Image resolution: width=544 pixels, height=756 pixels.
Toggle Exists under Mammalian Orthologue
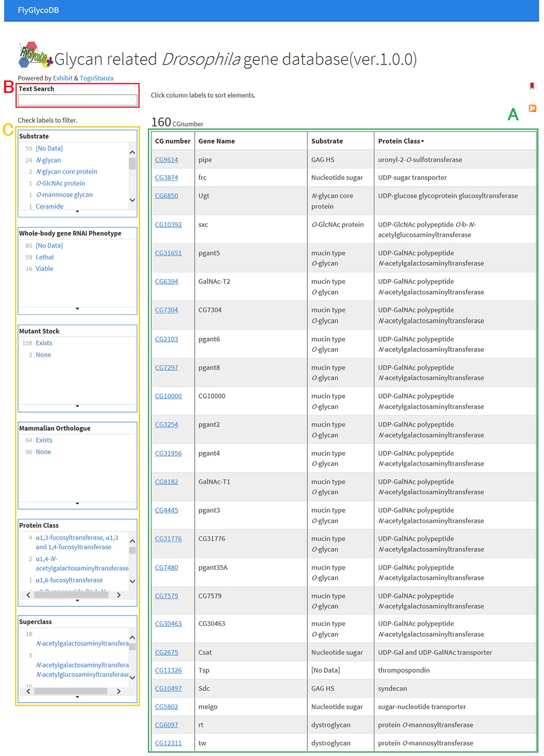point(44,440)
